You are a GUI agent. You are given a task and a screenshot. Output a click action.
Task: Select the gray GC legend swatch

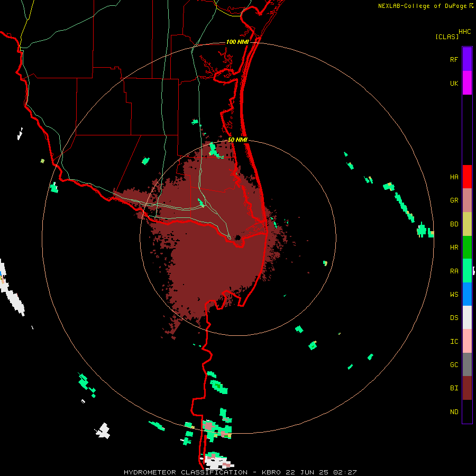point(467,364)
